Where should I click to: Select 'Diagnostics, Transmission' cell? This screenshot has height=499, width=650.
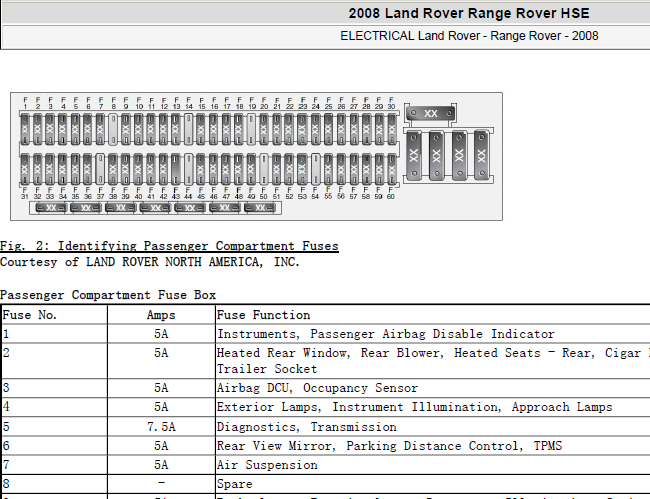coord(433,426)
